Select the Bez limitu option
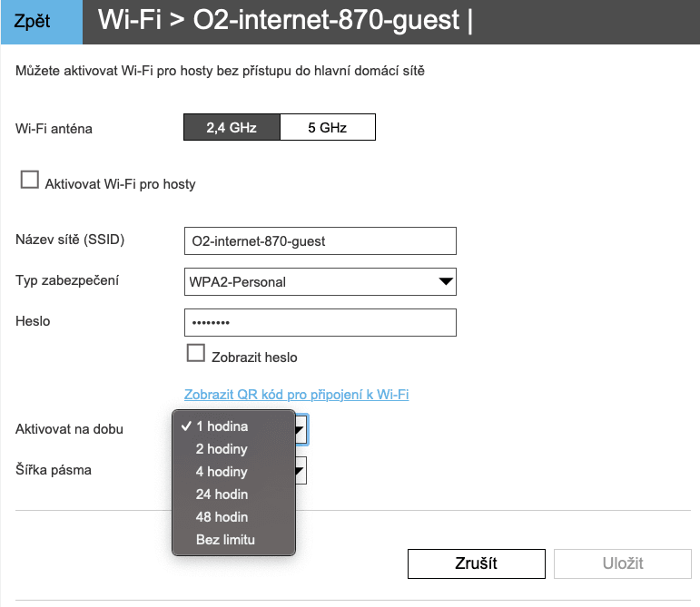Viewport: 700px width, 607px height. [225, 540]
